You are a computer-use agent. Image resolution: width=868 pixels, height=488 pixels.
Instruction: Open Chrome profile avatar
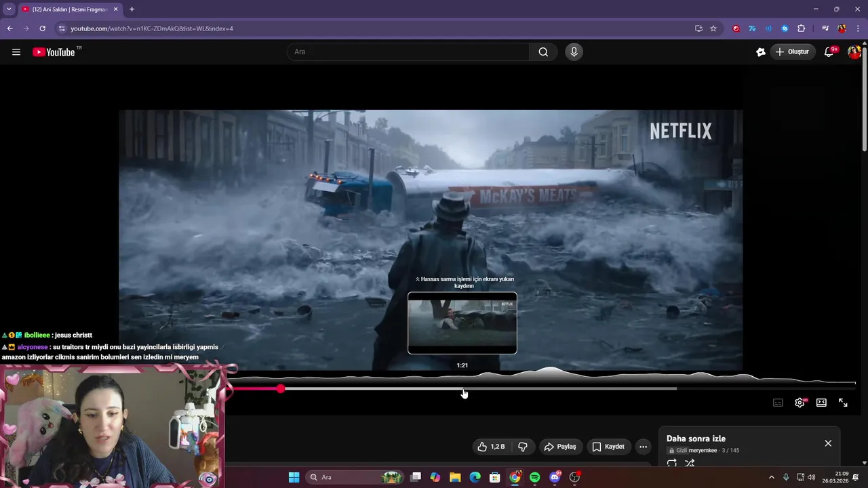click(x=842, y=28)
